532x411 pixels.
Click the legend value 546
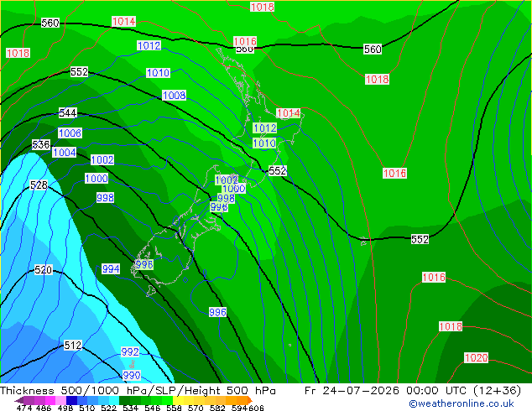click(152, 408)
